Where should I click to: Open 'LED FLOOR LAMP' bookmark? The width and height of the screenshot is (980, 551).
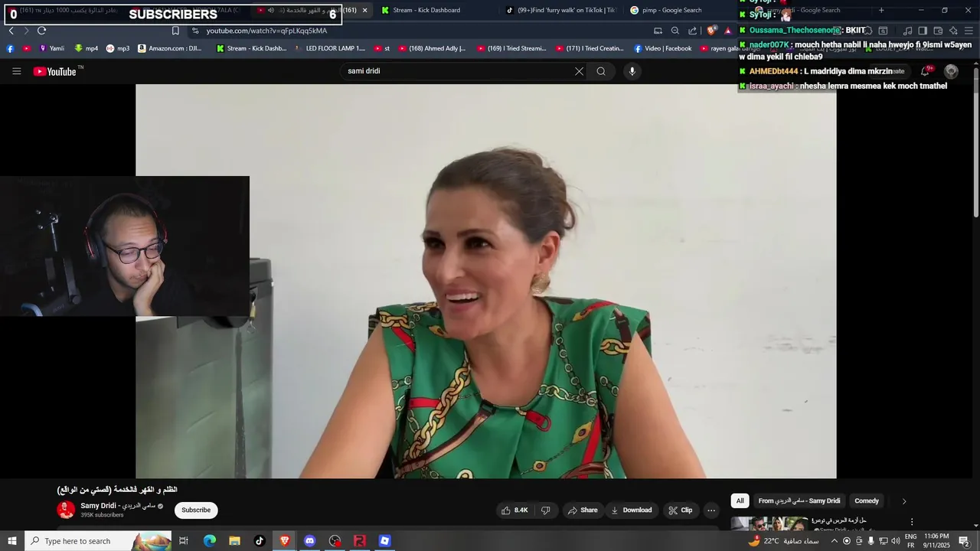(x=330, y=48)
